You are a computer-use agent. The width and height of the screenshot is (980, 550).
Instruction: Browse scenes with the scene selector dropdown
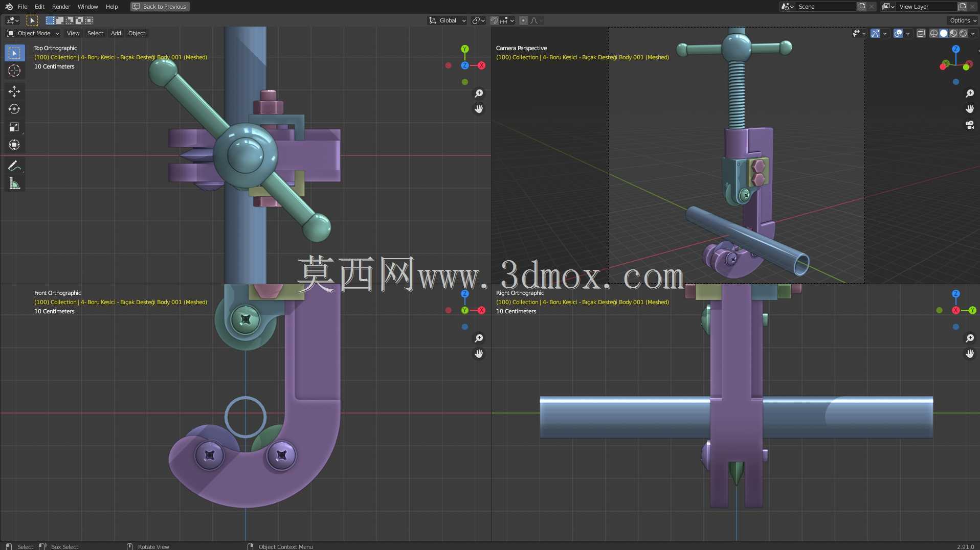click(x=787, y=7)
